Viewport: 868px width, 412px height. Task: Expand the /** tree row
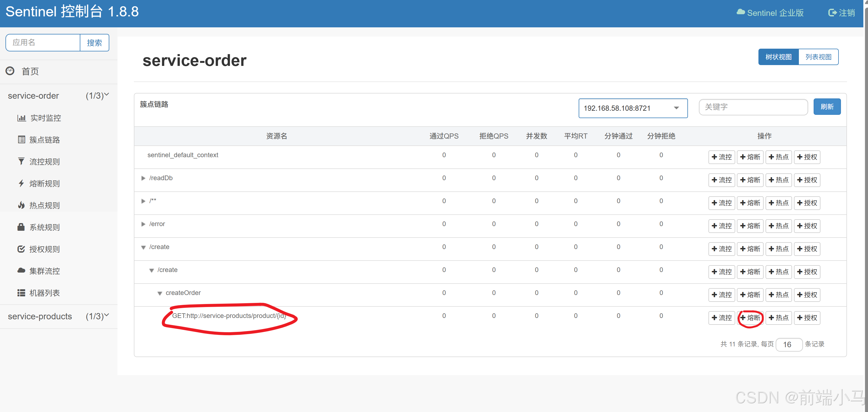point(143,201)
